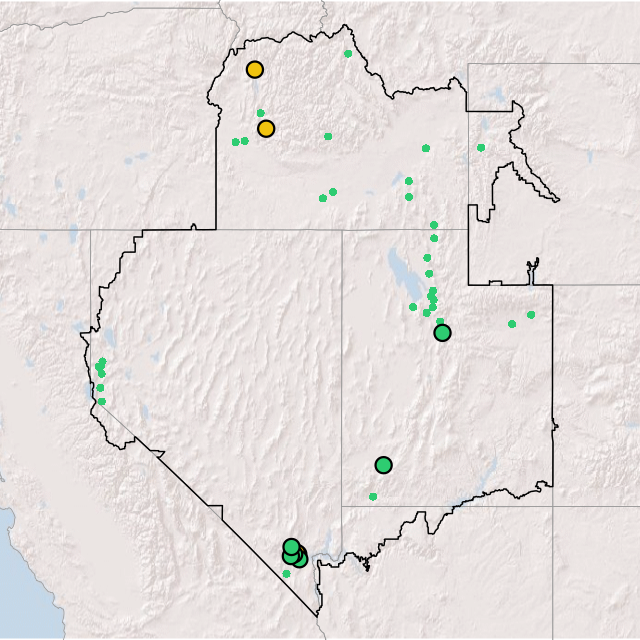Select the lower yellow circle marker
640x640 pixels.
266,128
